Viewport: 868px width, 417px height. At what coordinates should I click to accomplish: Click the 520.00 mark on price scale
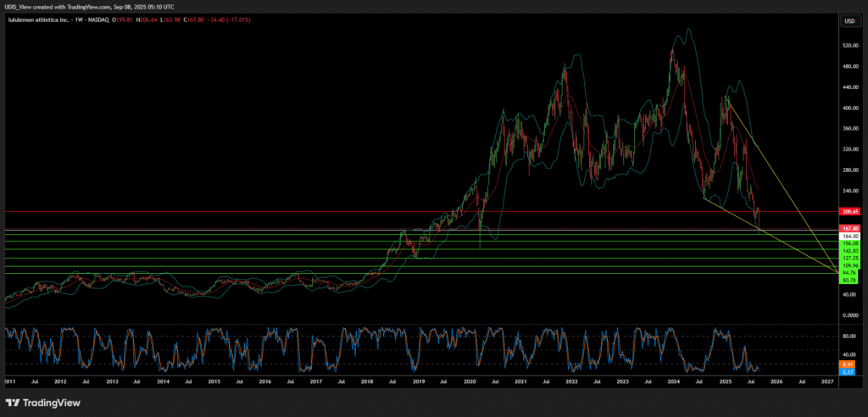[847, 46]
